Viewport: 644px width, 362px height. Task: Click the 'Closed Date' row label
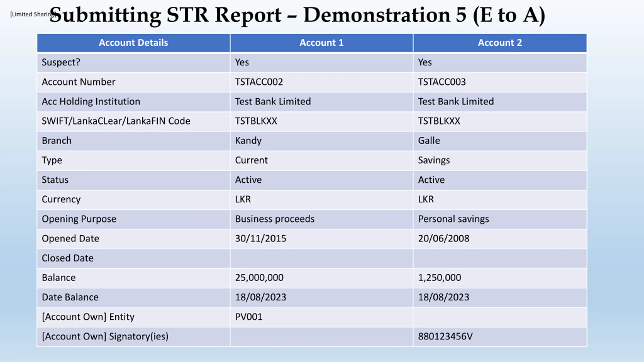(67, 258)
